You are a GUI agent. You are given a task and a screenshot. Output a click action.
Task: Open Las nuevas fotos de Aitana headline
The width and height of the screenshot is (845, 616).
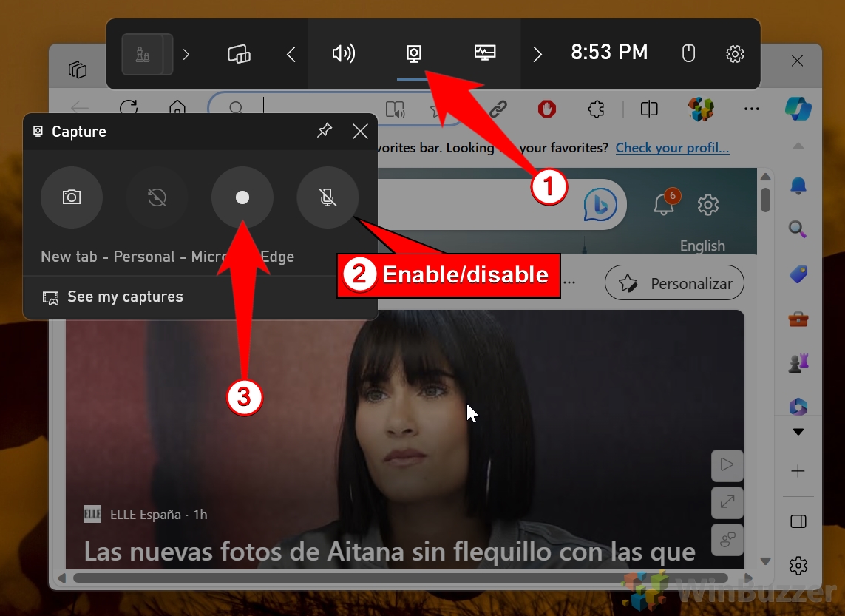click(x=390, y=552)
